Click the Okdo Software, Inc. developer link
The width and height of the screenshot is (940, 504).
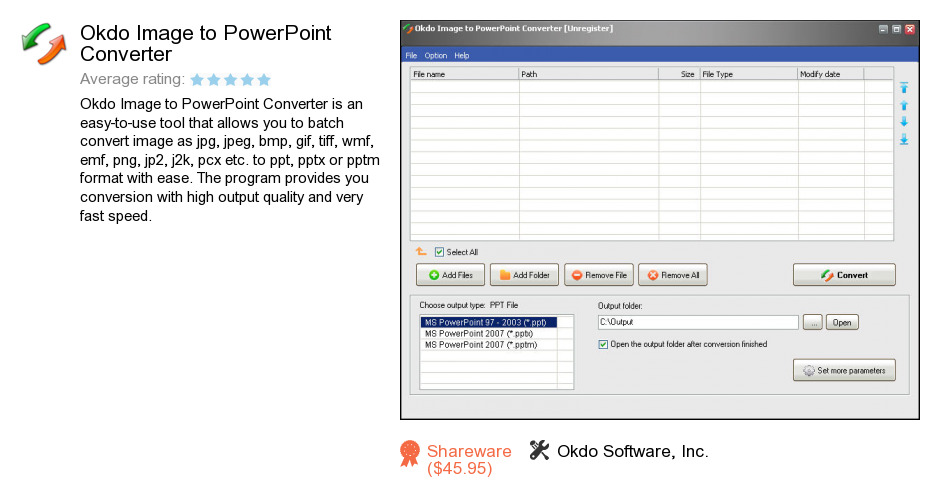pyautogui.click(x=632, y=451)
